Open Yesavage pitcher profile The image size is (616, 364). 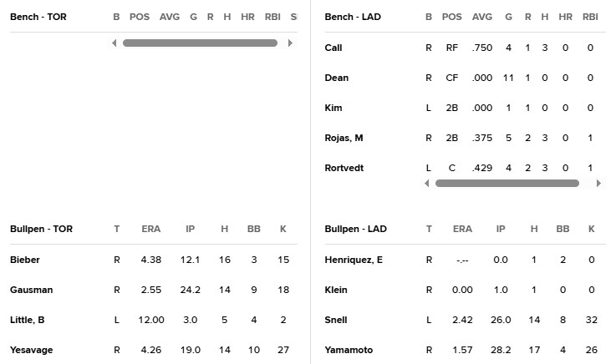(31, 350)
